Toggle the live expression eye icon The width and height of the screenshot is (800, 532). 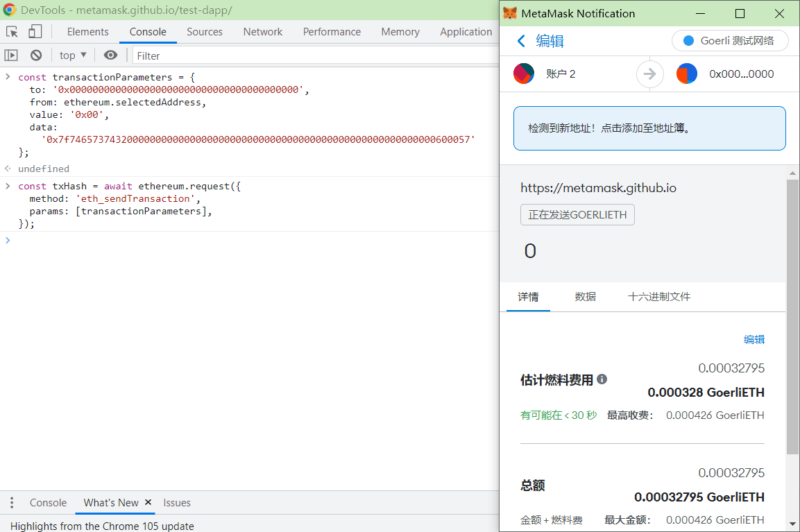111,55
